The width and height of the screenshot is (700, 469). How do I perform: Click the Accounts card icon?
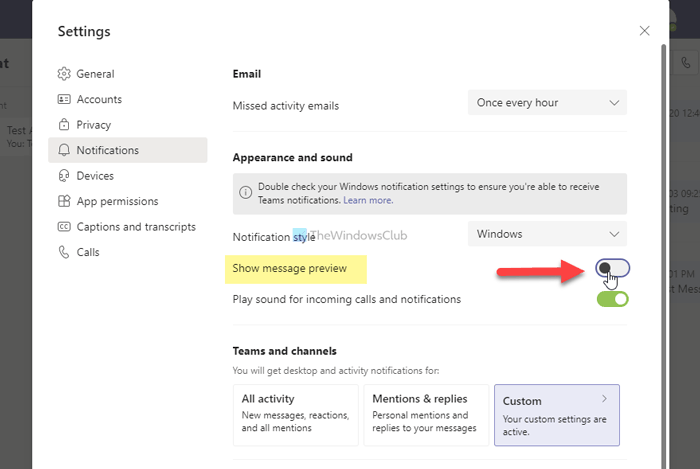click(65, 100)
